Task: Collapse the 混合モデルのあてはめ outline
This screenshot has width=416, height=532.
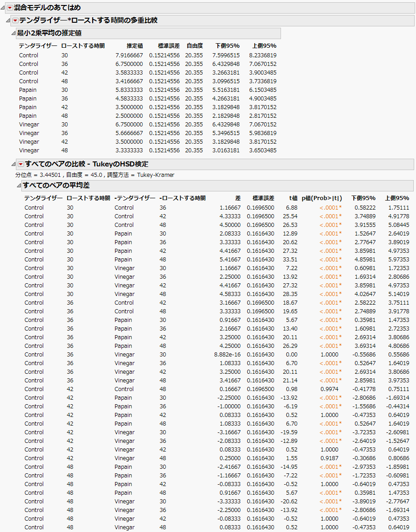Action: (x=3, y=7)
